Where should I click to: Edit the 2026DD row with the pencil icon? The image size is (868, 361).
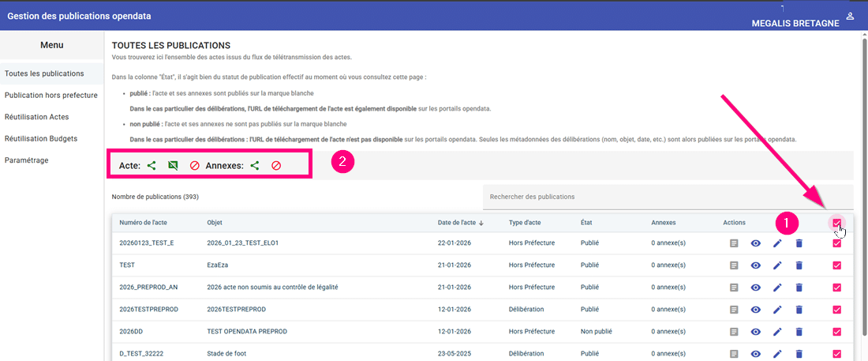777,332
